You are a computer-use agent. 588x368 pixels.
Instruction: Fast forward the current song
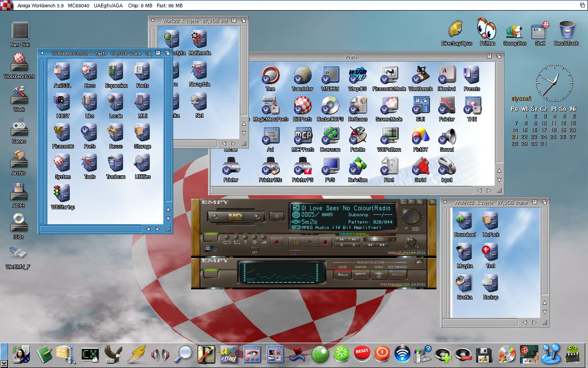click(x=382, y=245)
